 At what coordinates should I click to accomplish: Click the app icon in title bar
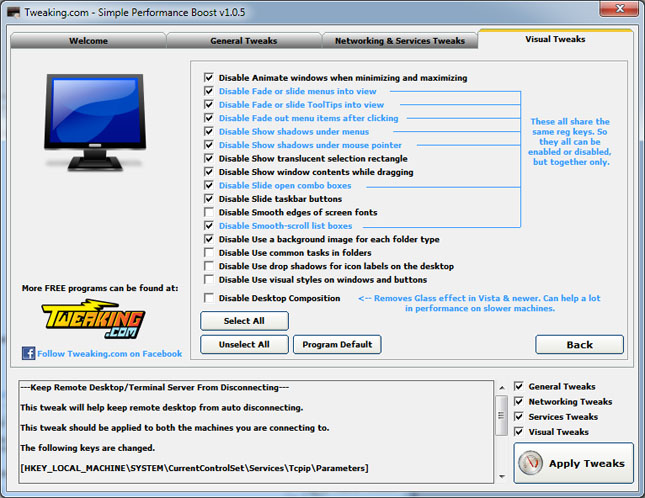point(12,10)
